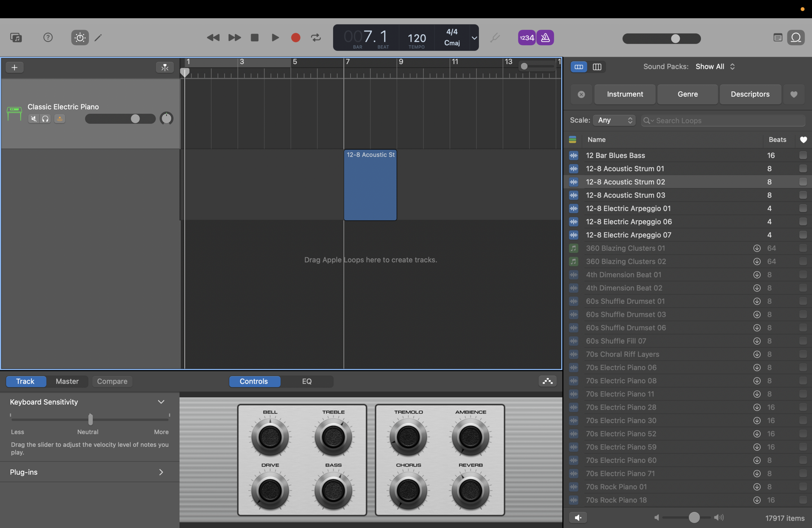Toggle the count-in 1234 button

(527, 37)
